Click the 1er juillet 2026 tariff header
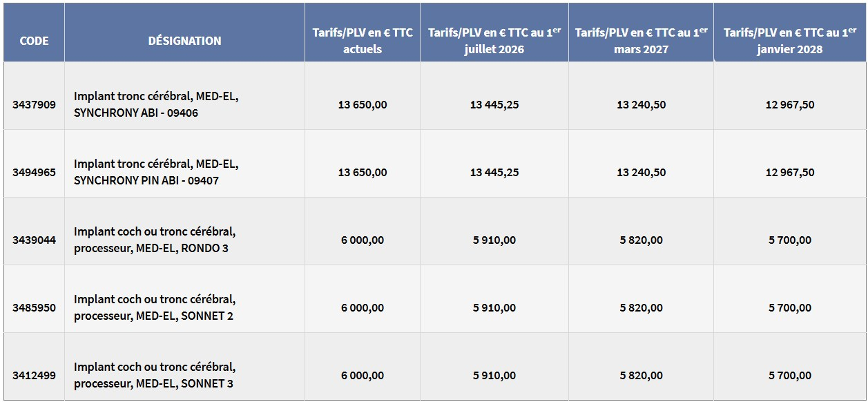868x402 pixels. click(x=494, y=41)
